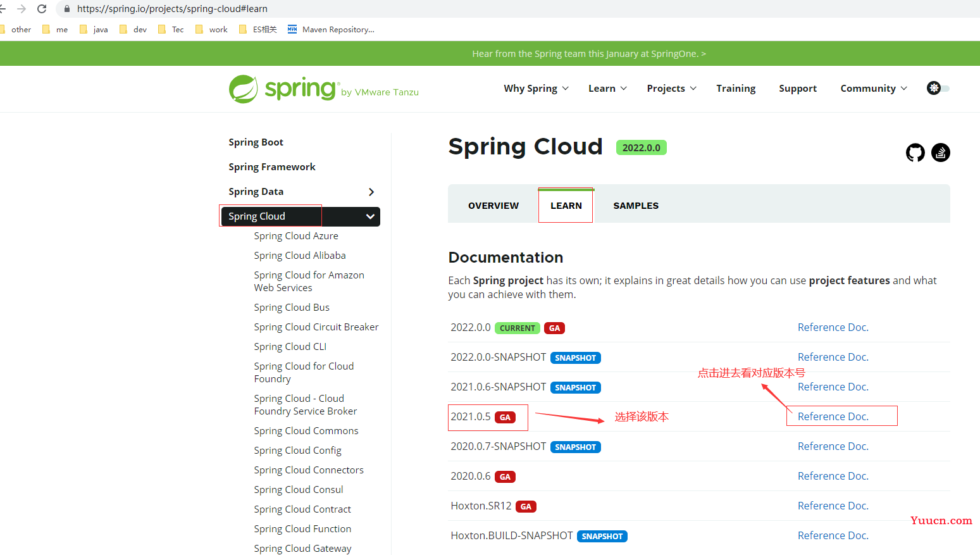Open Spring Cloud Commons
Viewport: 980px width, 555px height.
pos(306,431)
